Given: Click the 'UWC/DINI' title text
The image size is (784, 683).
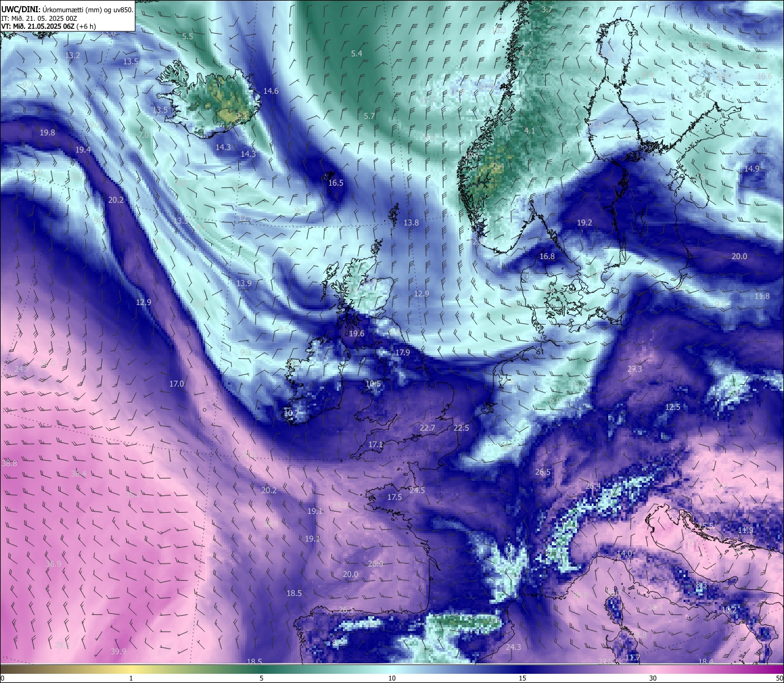Looking at the screenshot, I should tap(20, 9).
